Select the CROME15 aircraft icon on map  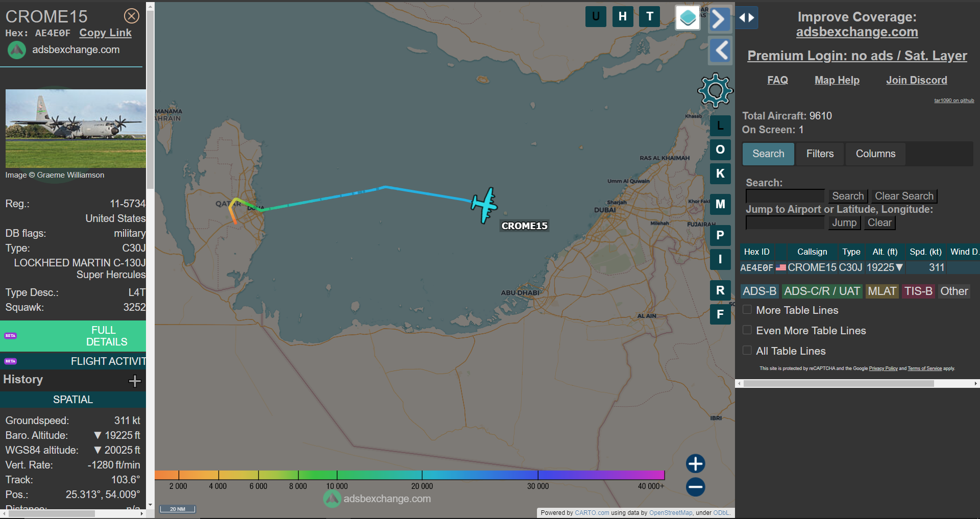click(x=484, y=205)
